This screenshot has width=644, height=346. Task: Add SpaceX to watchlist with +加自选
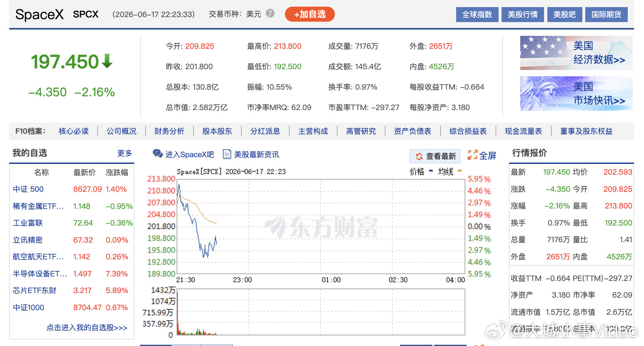click(310, 14)
